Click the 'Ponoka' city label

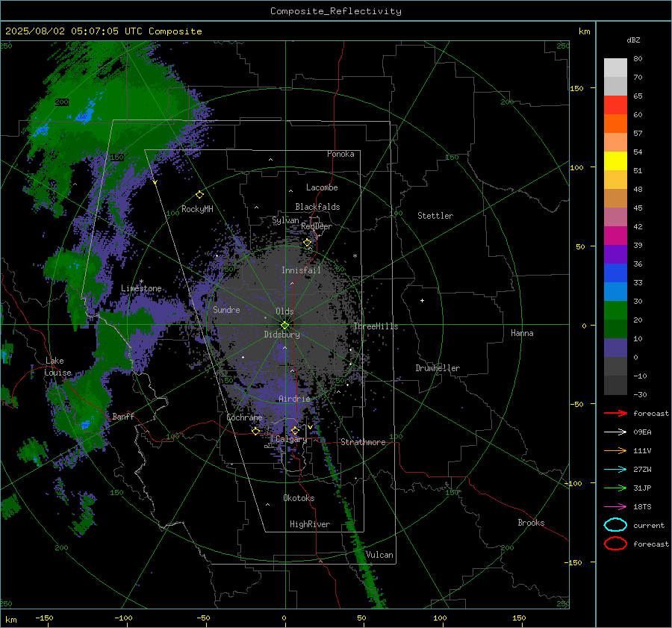340,154
